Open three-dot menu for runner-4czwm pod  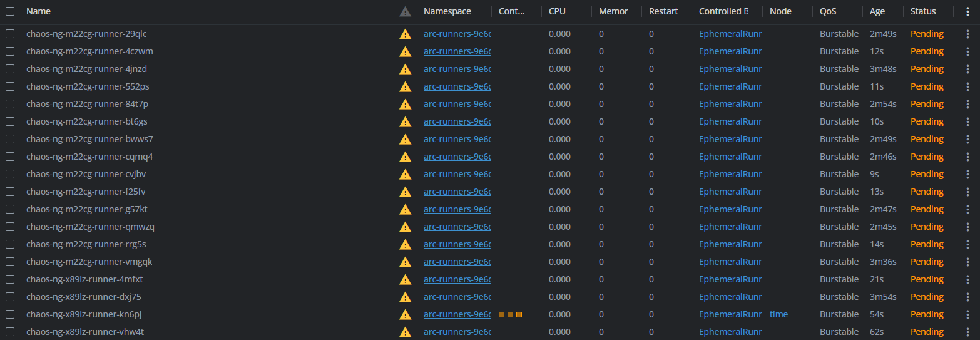[968, 51]
